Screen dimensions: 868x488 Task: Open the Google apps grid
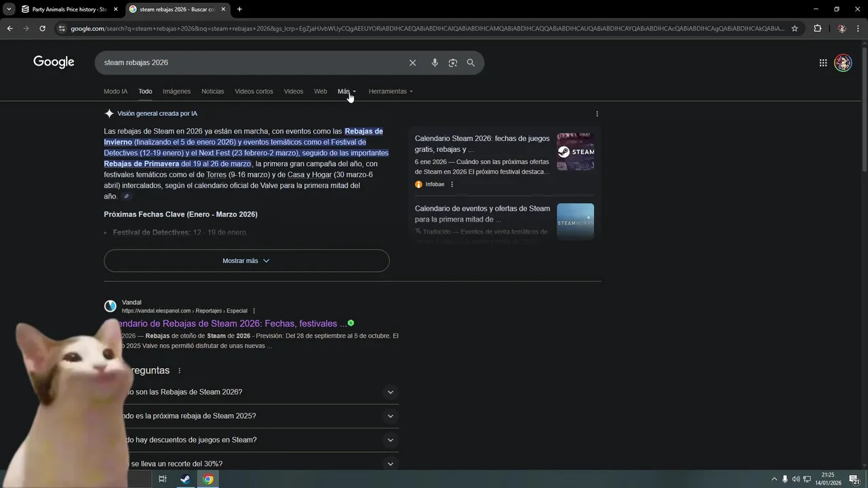823,62
